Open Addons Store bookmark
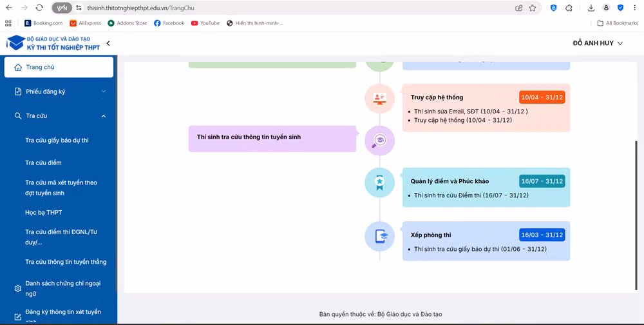The width and height of the screenshot is (644, 325). pyautogui.click(x=128, y=23)
